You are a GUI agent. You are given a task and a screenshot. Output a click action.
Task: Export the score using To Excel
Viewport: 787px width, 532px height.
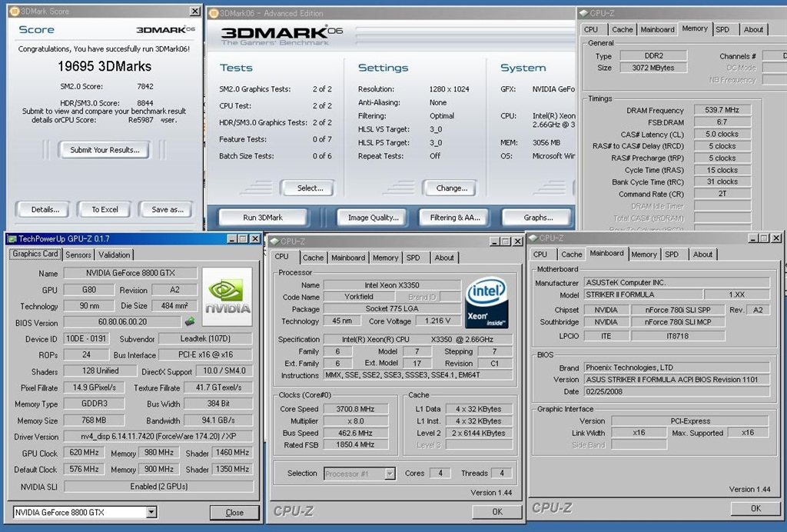pos(105,209)
